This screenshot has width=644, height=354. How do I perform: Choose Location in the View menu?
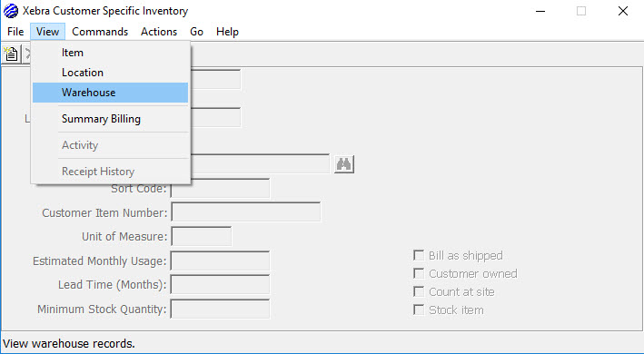110,73
